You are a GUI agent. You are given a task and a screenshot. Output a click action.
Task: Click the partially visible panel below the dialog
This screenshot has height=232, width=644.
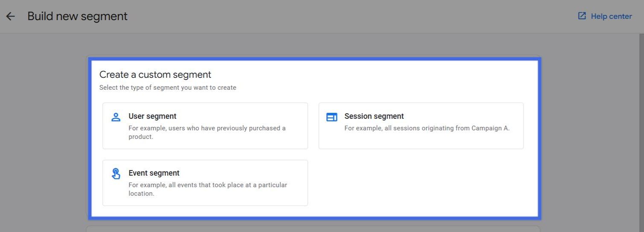tap(313, 229)
